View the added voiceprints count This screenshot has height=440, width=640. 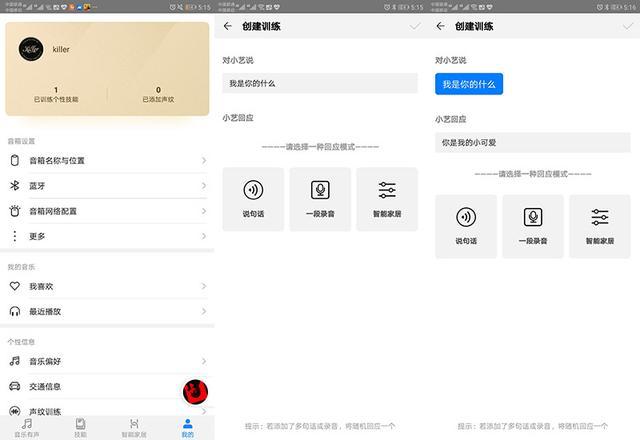pos(158,94)
